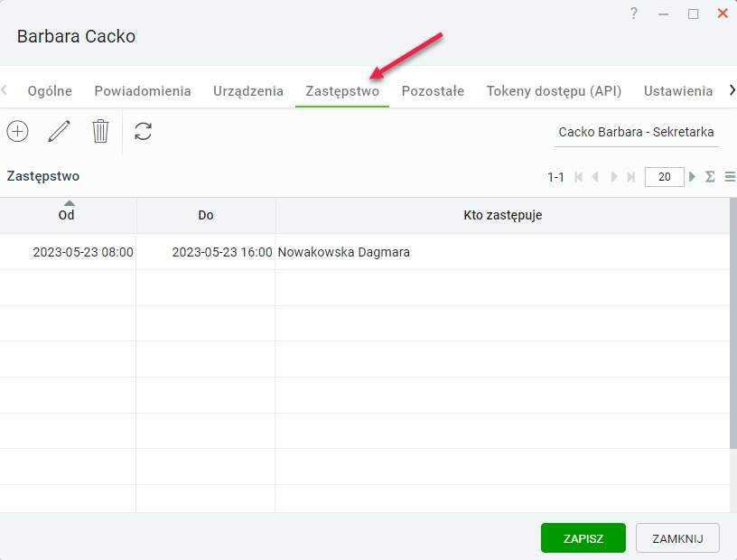
Task: Click the page size field showing 20
Action: [664, 177]
